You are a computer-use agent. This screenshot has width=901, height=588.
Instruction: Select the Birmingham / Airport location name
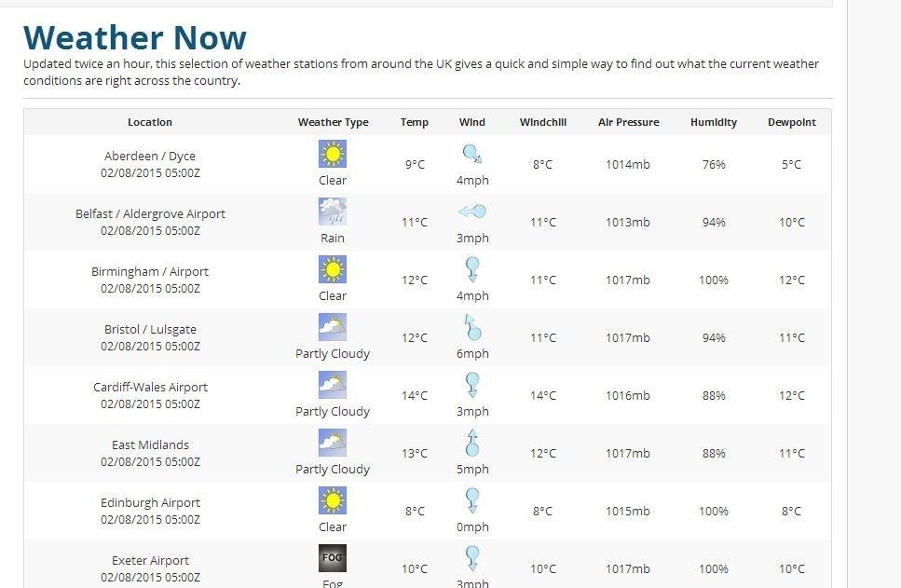(150, 271)
